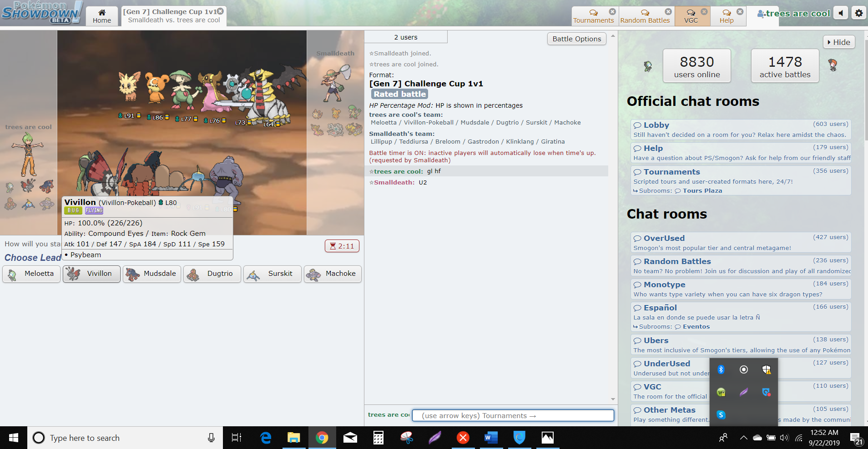Mute sound with the speaker icon
The height and width of the screenshot is (449, 868).
point(841,13)
